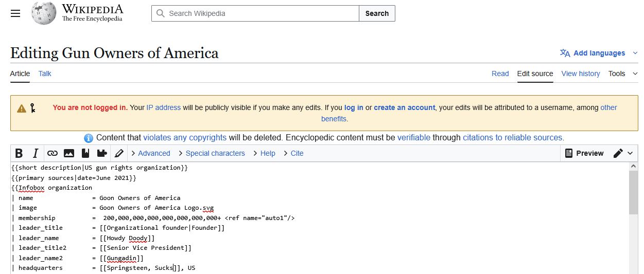
Task: Switch to the Talk tab
Action: [45, 74]
